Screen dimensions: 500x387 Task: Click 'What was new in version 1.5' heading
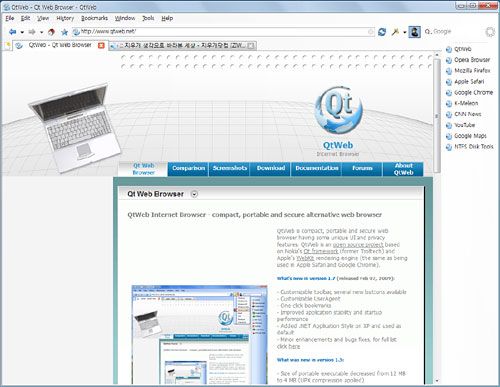coord(310,360)
